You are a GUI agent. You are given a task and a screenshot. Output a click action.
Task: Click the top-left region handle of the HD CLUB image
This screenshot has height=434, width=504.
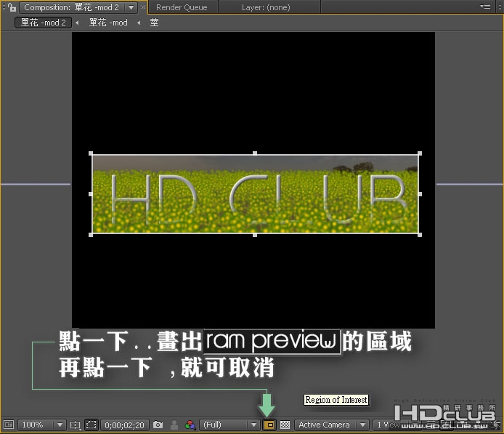pyautogui.click(x=91, y=153)
